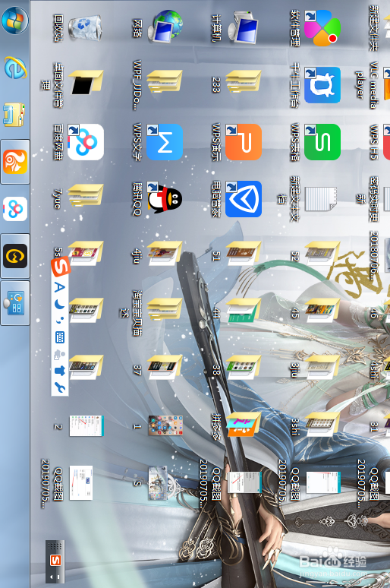Toggle Sogou Chinese/English mode letter A

[x=60, y=288]
